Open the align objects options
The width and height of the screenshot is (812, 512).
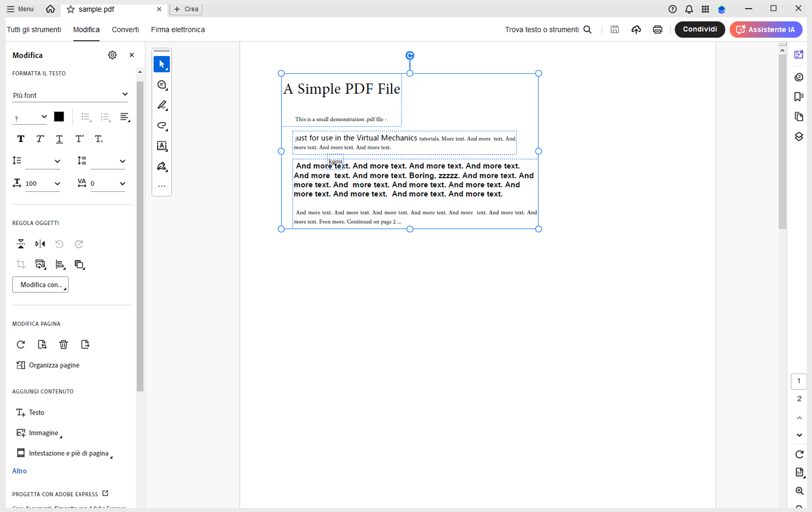(60, 264)
